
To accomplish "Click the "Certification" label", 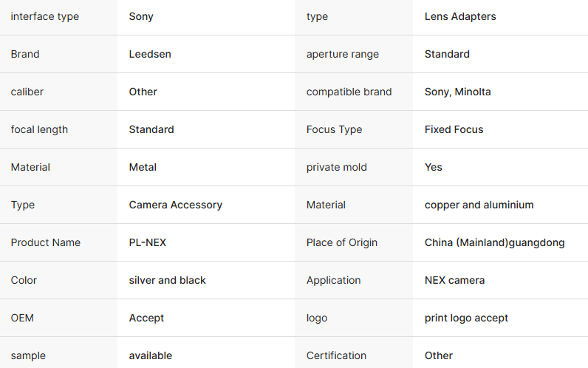I will pos(336,355).
